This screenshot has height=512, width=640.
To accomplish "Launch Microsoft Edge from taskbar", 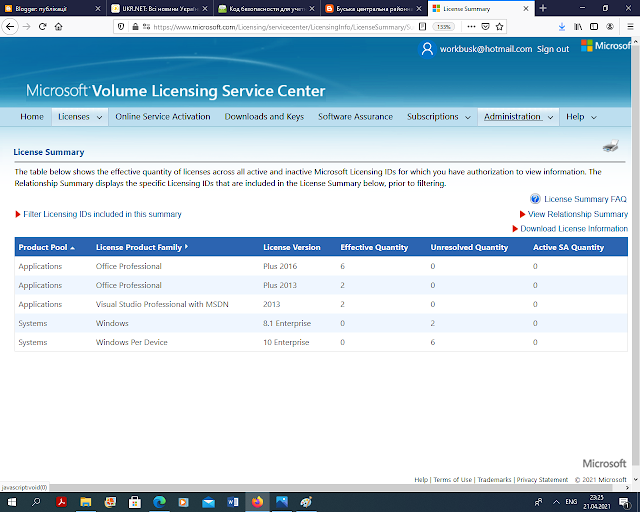I will click(x=160, y=502).
